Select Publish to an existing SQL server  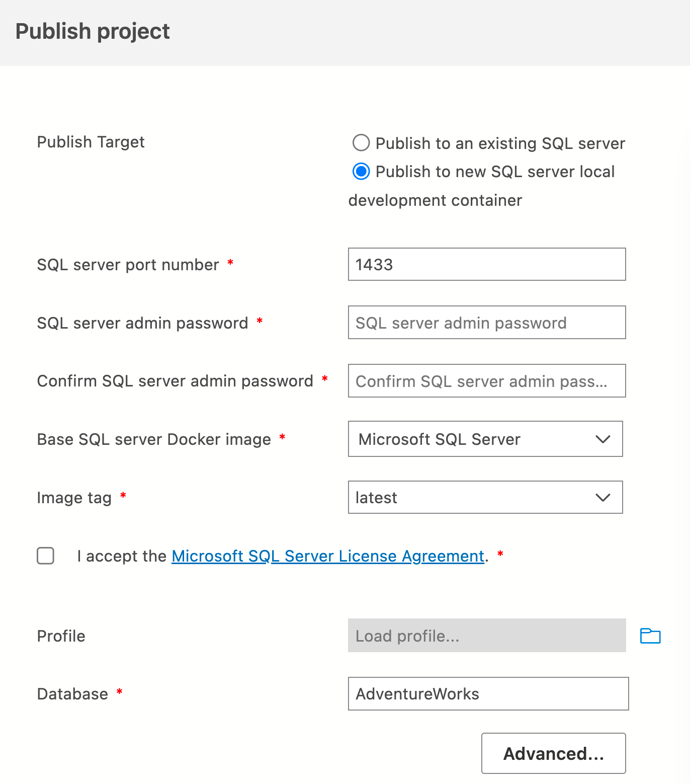click(x=361, y=143)
